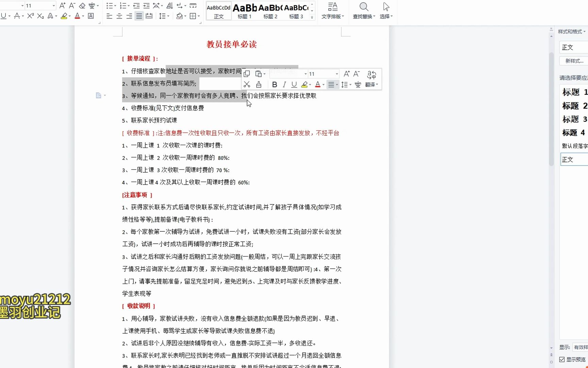Click the vertical scrollbar thumb

point(552,109)
